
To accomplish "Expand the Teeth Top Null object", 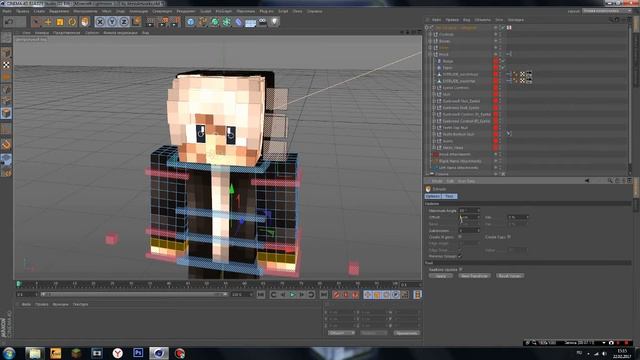I will [x=434, y=127].
